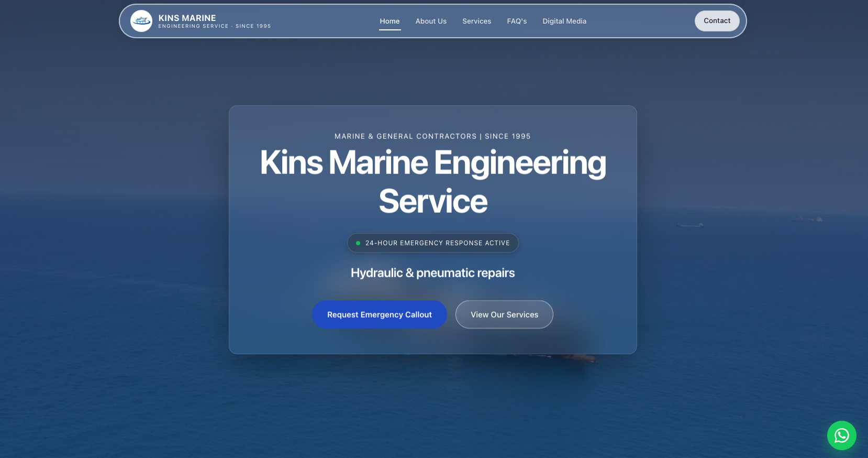Click the KINS MARINE brand name
The image size is (868, 458).
pos(187,18)
